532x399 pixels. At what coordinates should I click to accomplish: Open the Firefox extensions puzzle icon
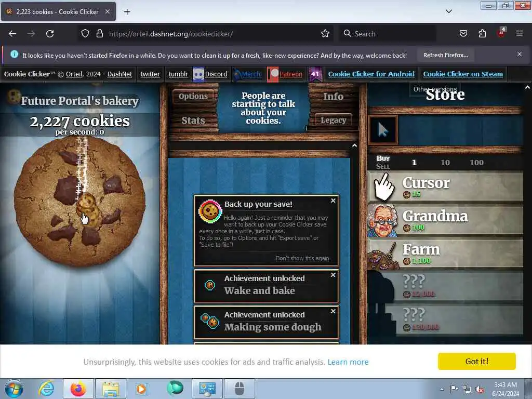482,34
